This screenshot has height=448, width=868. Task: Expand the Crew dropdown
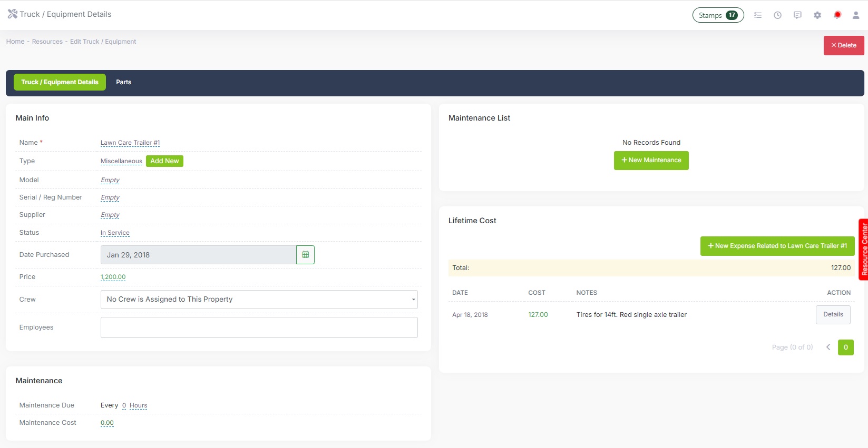259,300
